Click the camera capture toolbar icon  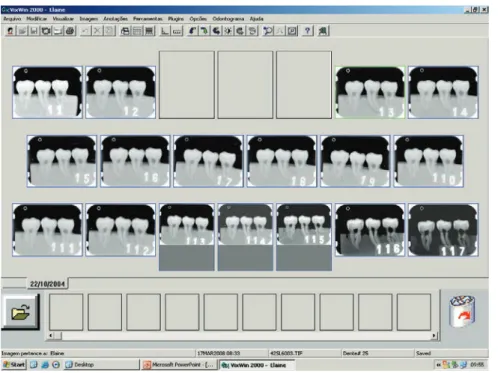46,31
